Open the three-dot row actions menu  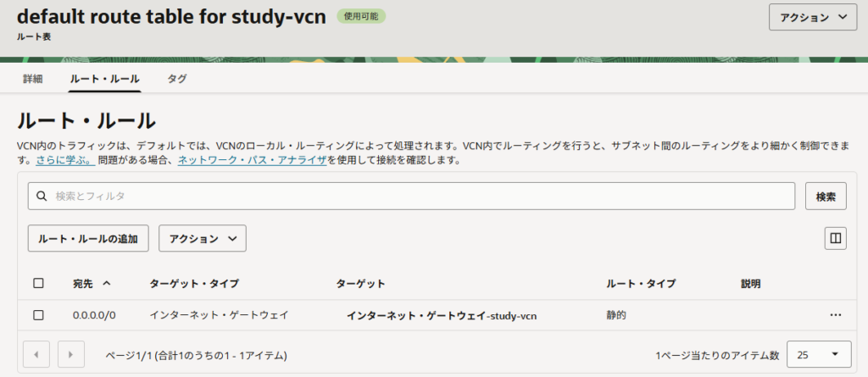(836, 315)
